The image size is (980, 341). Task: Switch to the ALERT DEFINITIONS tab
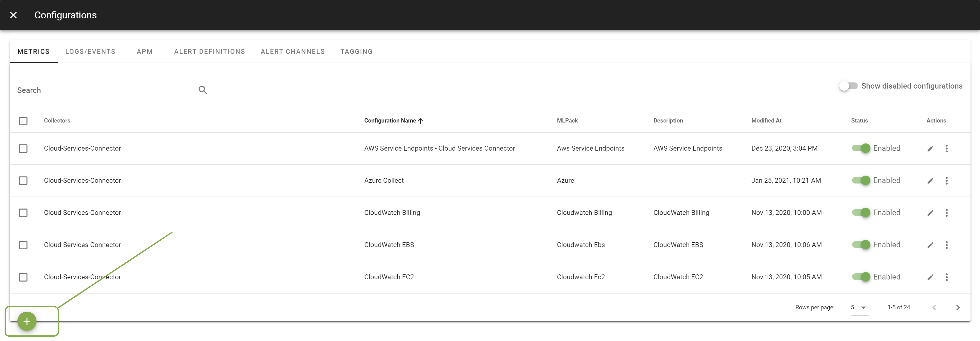click(x=209, y=52)
